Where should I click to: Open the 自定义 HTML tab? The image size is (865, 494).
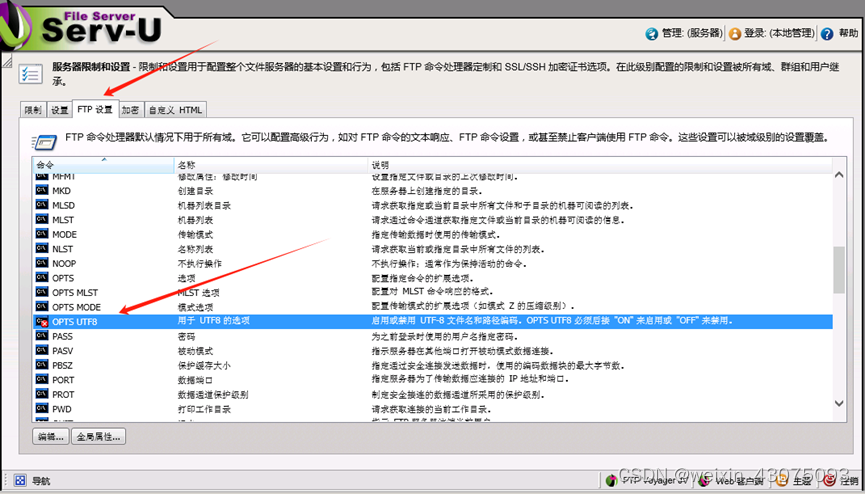[175, 110]
